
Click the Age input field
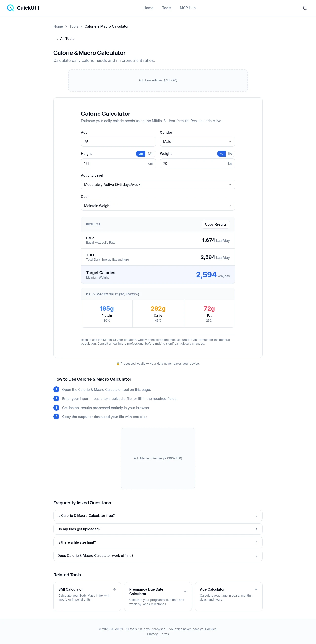pyautogui.click(x=118, y=142)
